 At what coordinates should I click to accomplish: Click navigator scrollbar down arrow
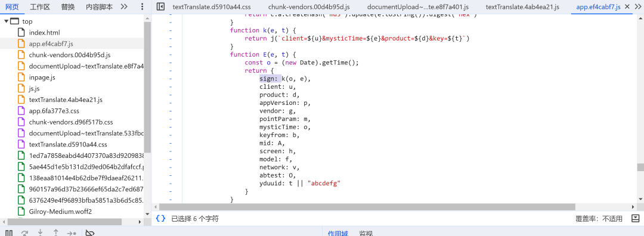(x=147, y=215)
